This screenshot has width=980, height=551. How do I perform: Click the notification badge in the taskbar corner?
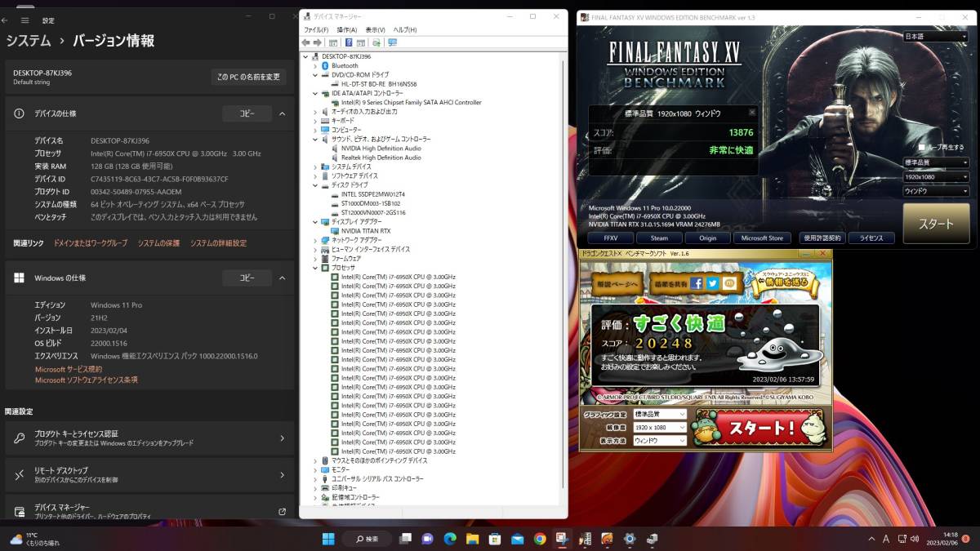[x=965, y=539]
